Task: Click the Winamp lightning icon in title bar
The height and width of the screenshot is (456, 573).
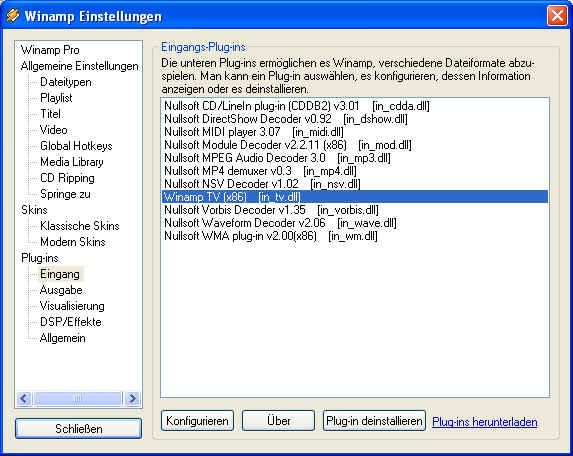Action: pyautogui.click(x=13, y=16)
